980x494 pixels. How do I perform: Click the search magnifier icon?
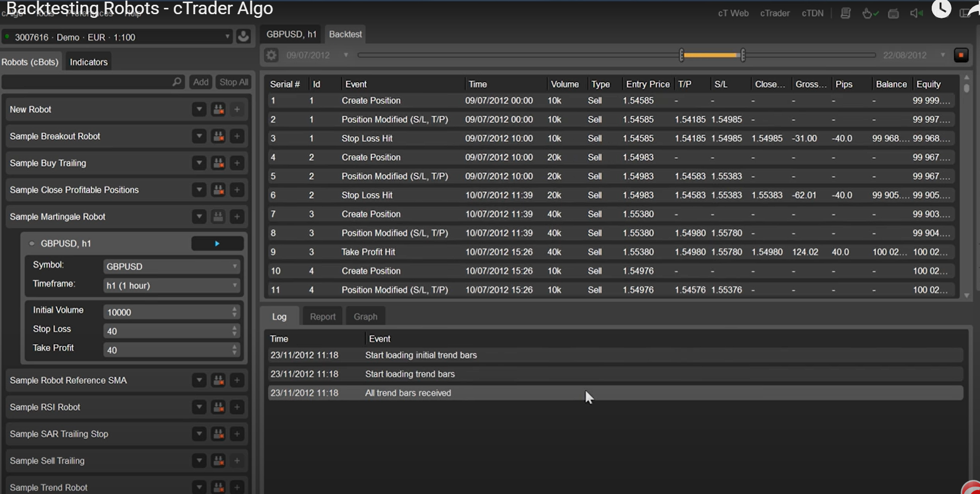(x=177, y=82)
